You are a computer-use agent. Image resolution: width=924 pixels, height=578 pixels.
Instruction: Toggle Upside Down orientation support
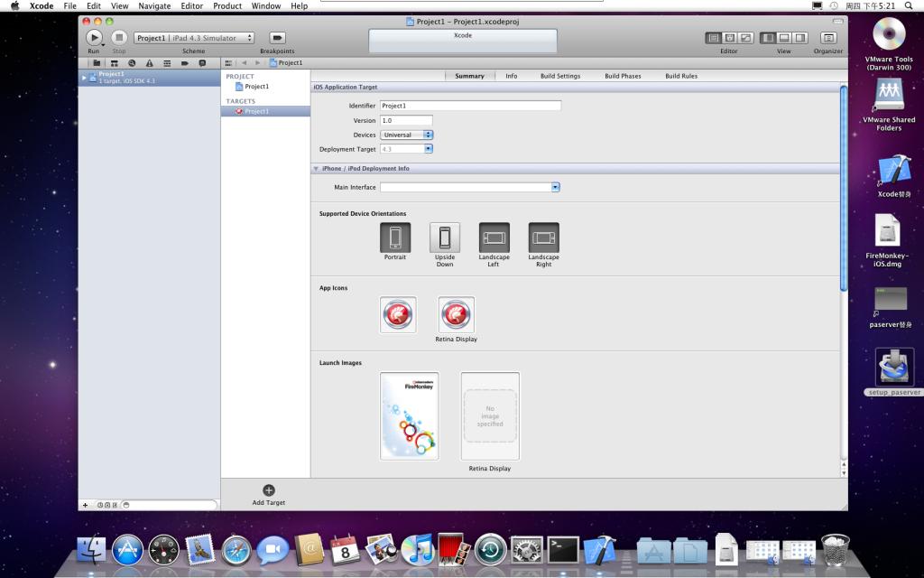pyautogui.click(x=445, y=238)
